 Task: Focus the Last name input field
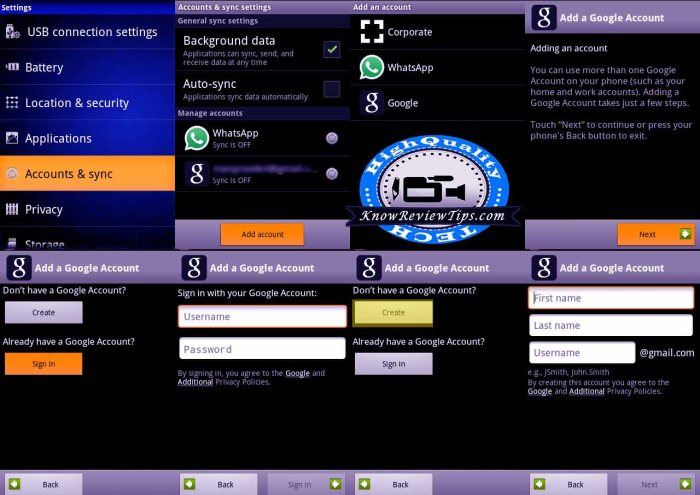click(x=610, y=325)
